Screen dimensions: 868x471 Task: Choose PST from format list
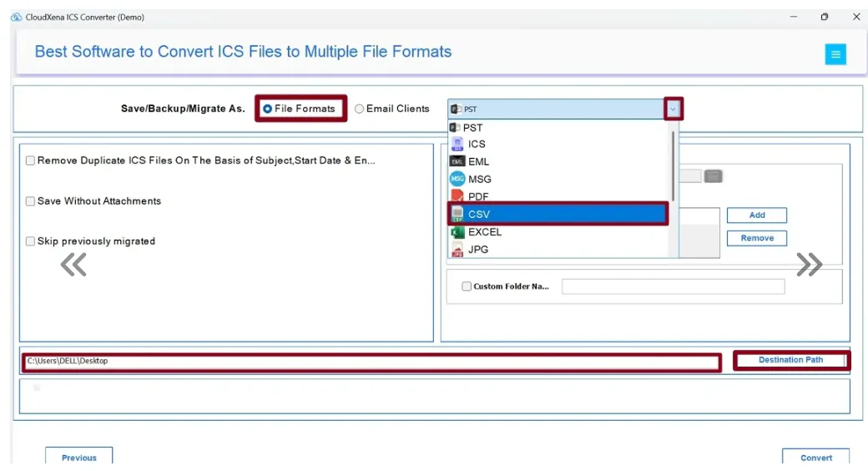coord(559,128)
